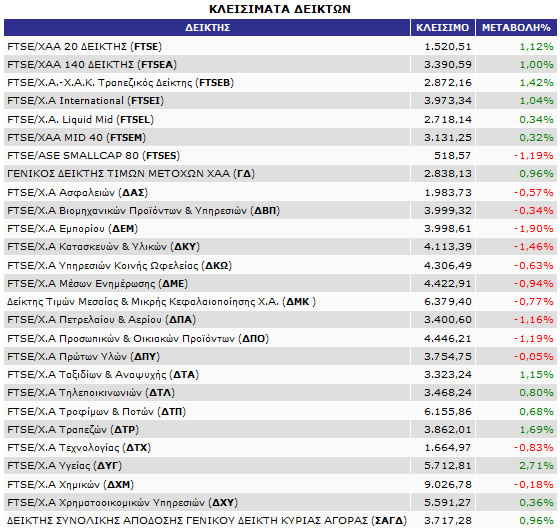The height and width of the screenshot is (528, 560).
Task: Select FTSE/ASE SMALLCAP 80 (FTSES)
Action: [94, 156]
